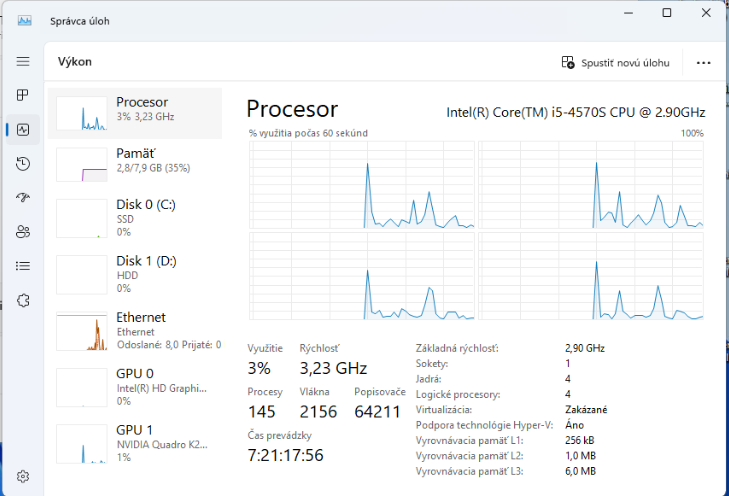Click the bottom-right CPU core graph
This screenshot has height=496, width=729.
591,276
